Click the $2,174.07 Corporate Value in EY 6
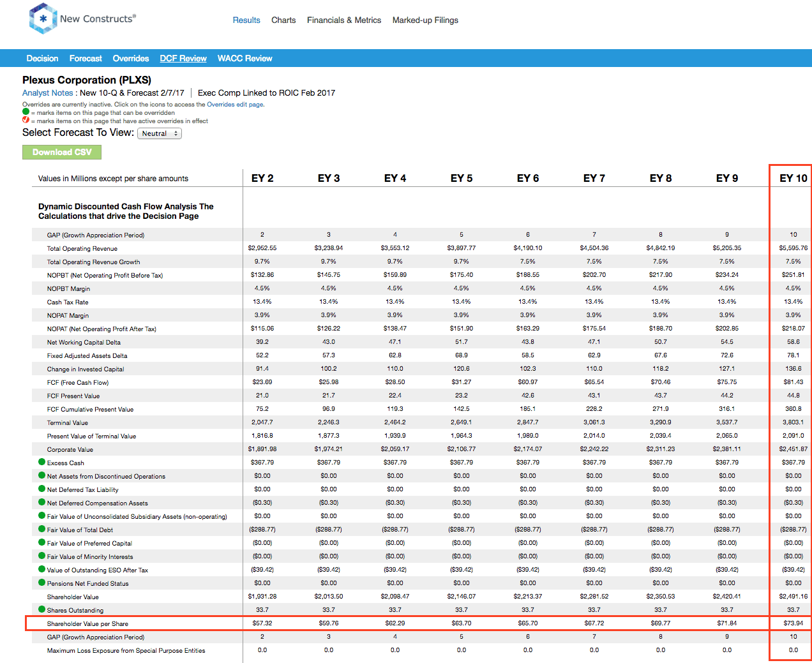The image size is (812, 663). 528,449
